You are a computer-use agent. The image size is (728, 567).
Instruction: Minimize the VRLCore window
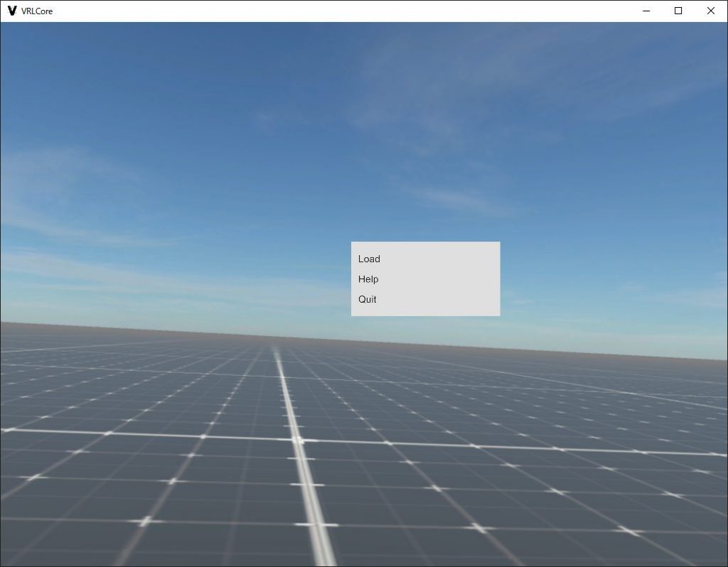(647, 11)
